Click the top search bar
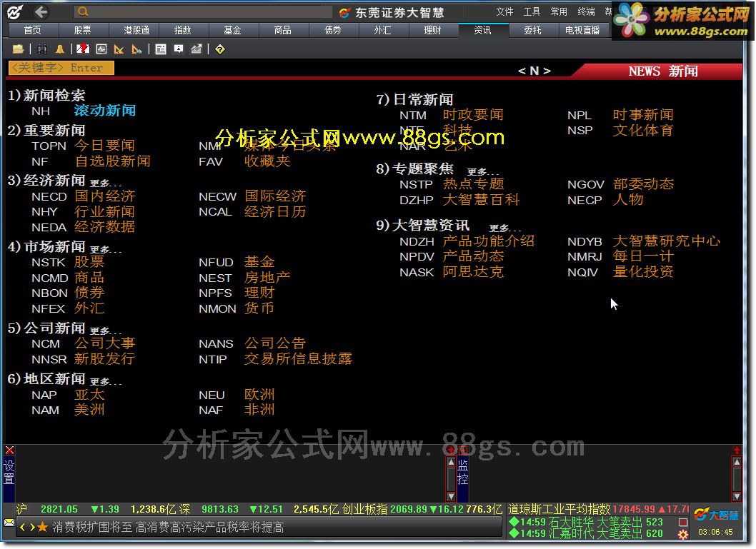The image size is (756, 549). [202, 12]
